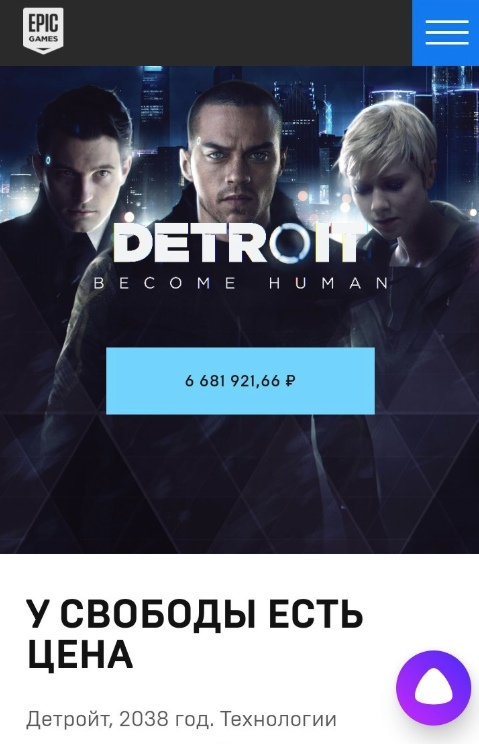Image resolution: width=479 pixels, height=744 pixels.
Task: Click the skyscraper skyline behind Markus
Action: pos(308,119)
